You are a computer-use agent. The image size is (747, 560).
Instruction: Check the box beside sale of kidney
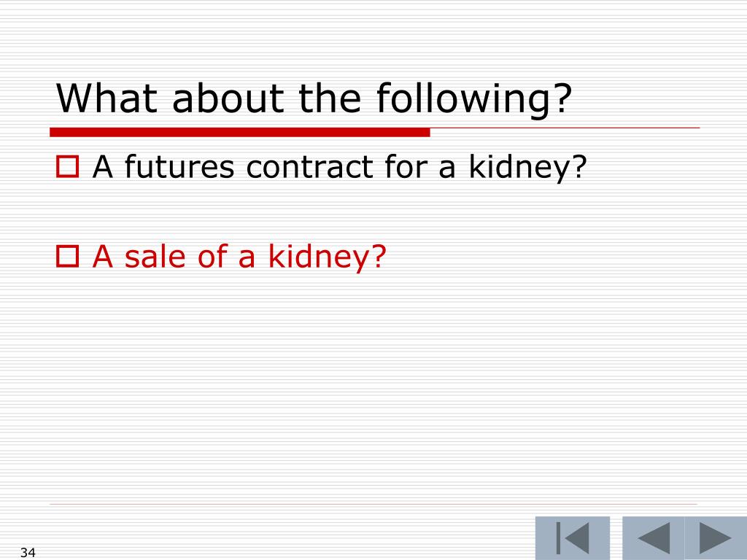[x=67, y=256]
